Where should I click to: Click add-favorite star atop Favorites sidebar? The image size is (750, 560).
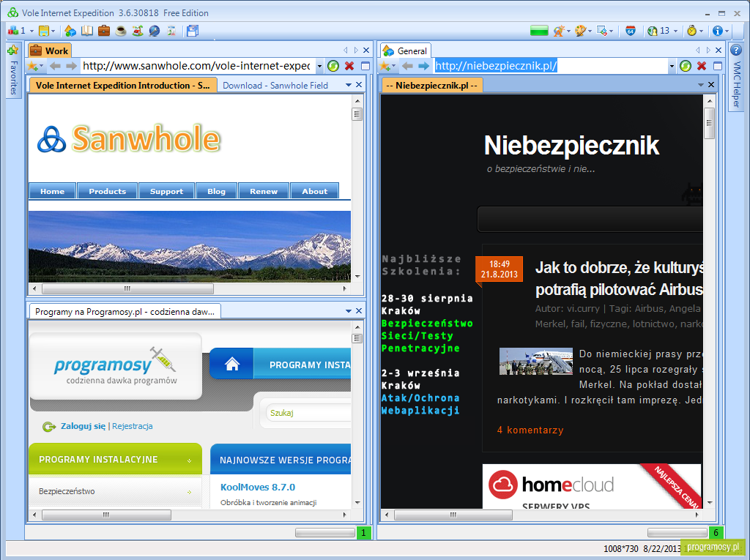pyautogui.click(x=13, y=50)
